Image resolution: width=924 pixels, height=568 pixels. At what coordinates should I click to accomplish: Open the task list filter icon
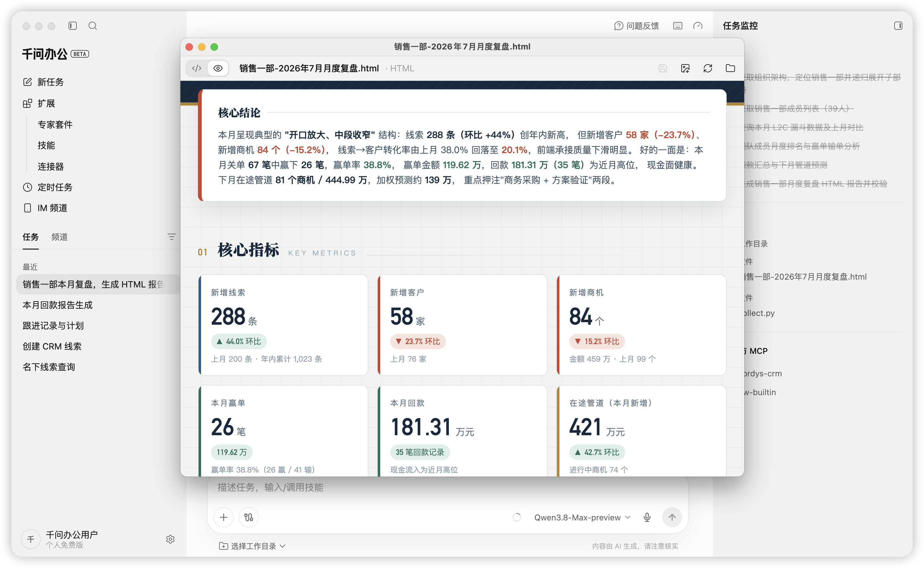click(x=171, y=237)
